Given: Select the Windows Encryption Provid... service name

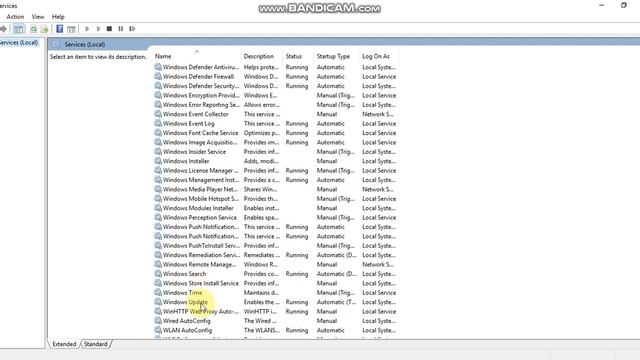Looking at the screenshot, I should tap(201, 95).
